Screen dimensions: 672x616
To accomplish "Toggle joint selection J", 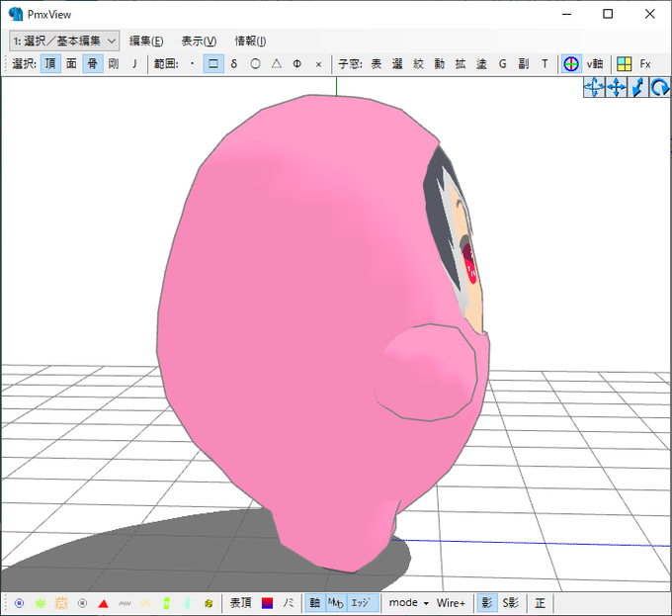I will (134, 64).
